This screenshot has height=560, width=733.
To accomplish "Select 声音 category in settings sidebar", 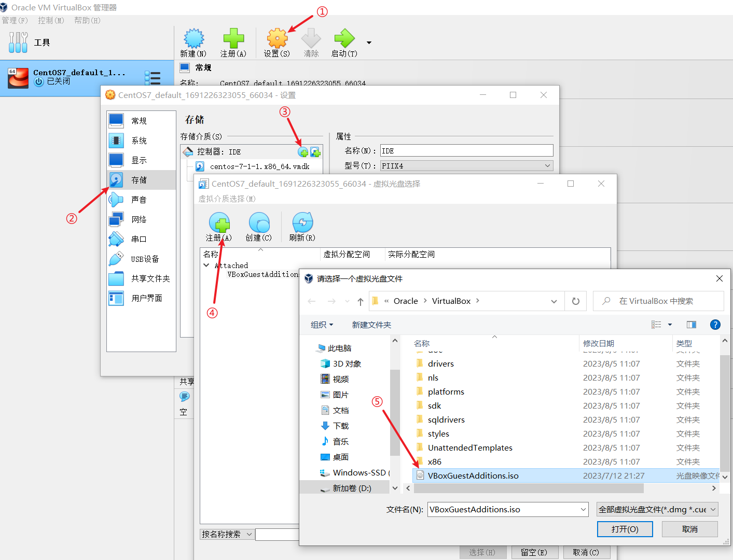I will click(x=141, y=200).
